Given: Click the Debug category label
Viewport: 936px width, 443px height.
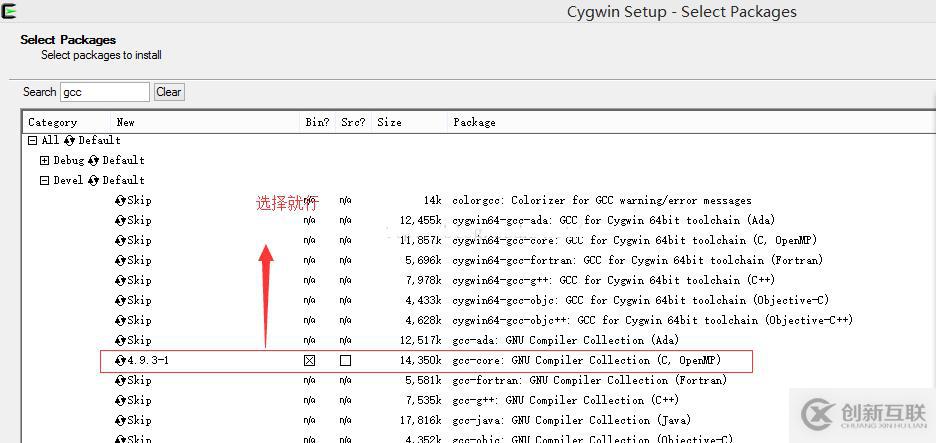Looking at the screenshot, I should coord(68,161).
